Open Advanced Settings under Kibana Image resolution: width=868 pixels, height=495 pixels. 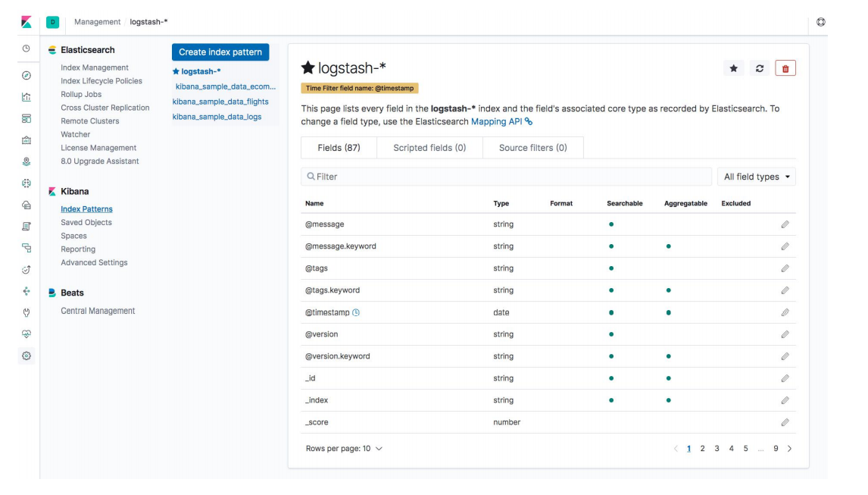click(94, 263)
